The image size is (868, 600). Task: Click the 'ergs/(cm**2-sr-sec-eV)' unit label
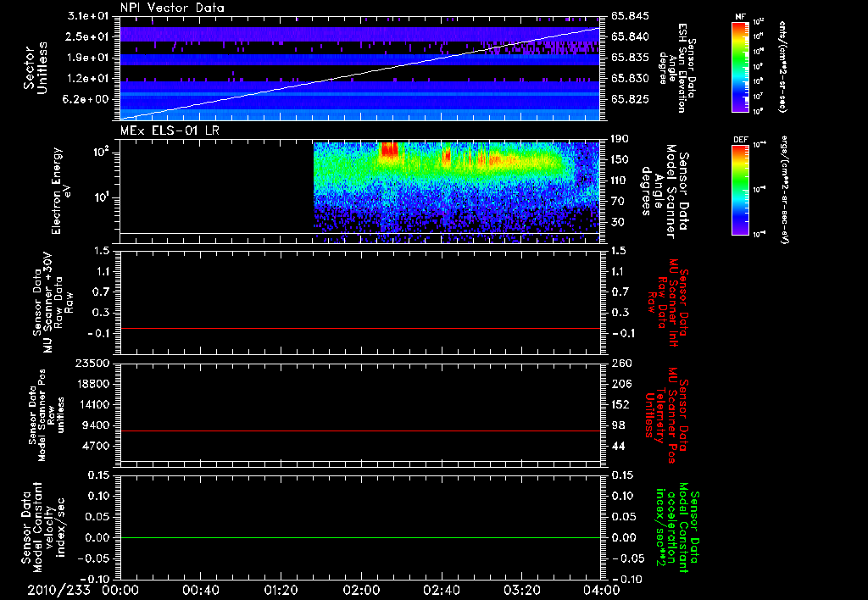[784, 190]
